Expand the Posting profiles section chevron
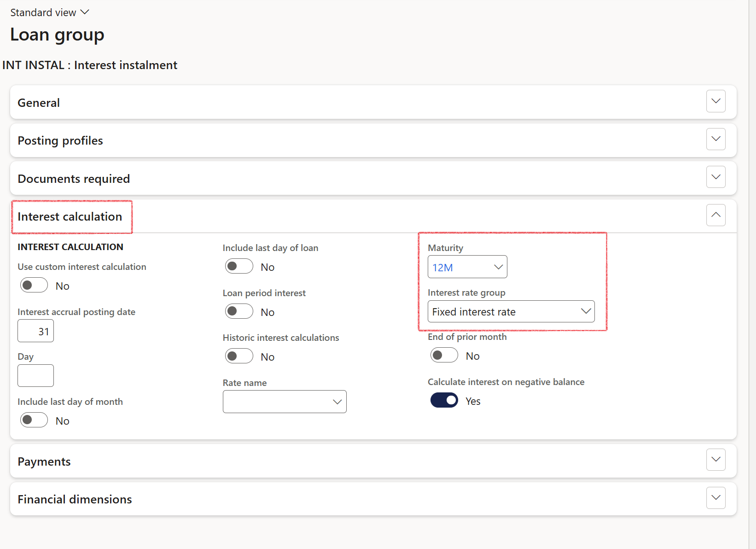The image size is (756, 549). [x=716, y=139]
